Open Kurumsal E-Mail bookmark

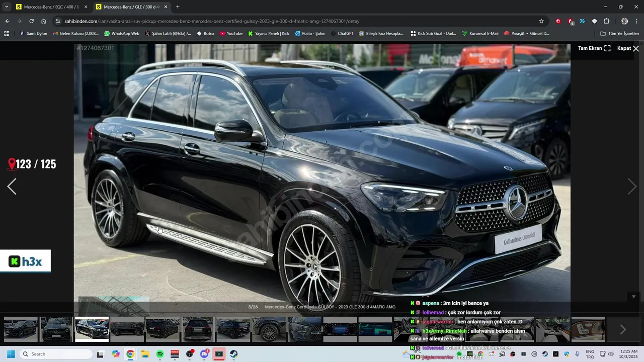pyautogui.click(x=480, y=34)
